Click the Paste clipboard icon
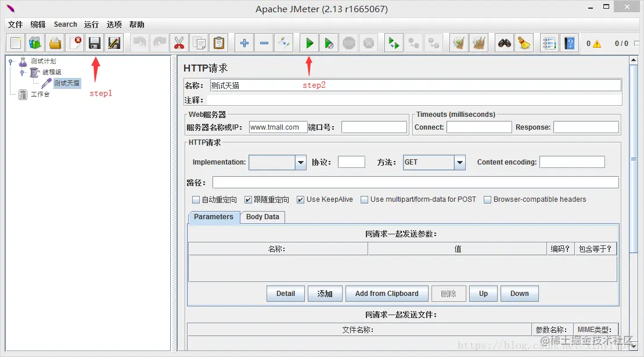The image size is (644, 357). pyautogui.click(x=218, y=43)
